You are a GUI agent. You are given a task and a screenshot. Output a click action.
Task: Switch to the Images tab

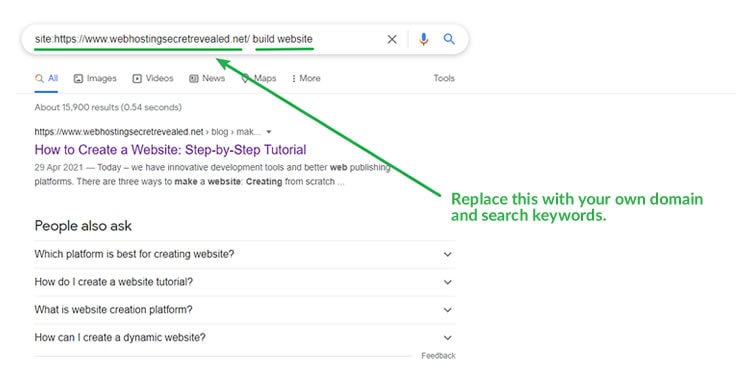point(95,78)
